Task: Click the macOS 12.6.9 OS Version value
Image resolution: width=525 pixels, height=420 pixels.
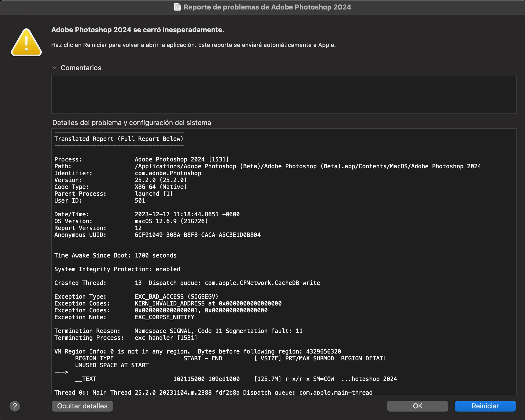Action: (x=171, y=221)
